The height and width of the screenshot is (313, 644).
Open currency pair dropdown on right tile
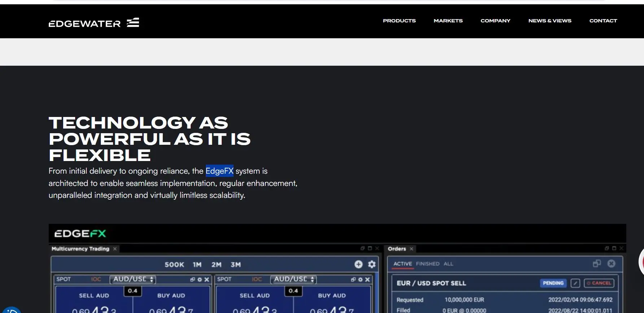point(293,279)
